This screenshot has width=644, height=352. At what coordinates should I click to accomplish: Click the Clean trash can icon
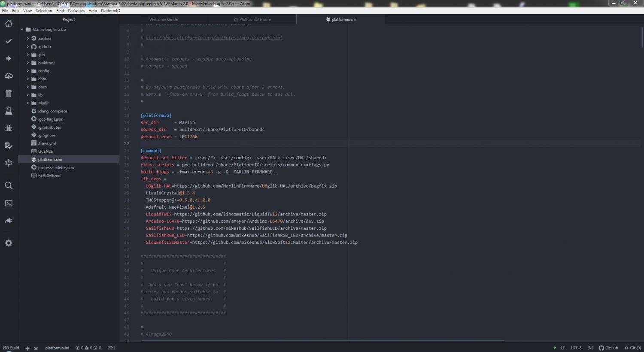9,93
